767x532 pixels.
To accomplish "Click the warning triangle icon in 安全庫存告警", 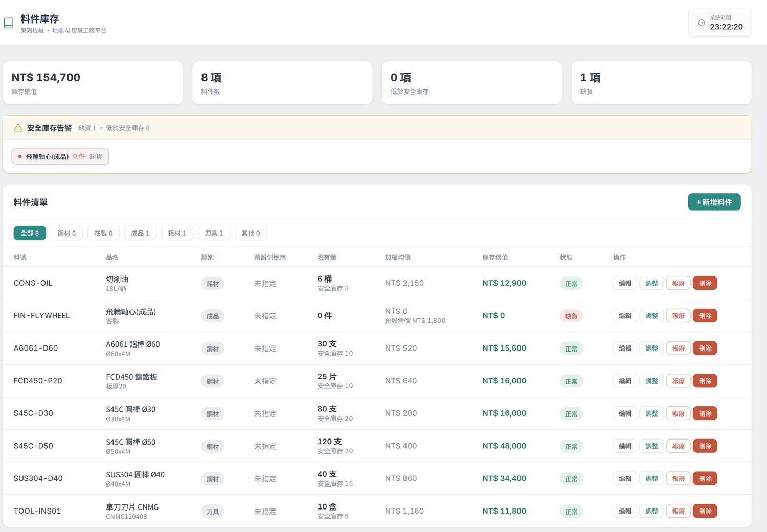I will click(x=18, y=128).
